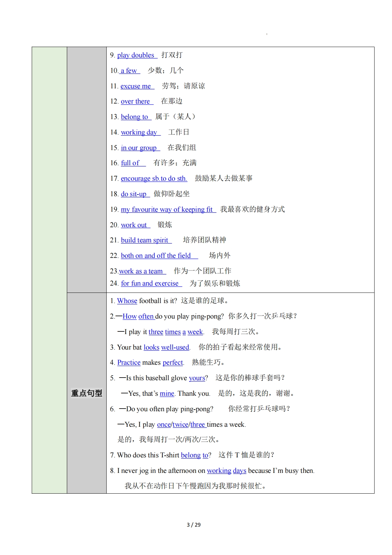Click the underlined phrase "play doubles"
This screenshot has height=555, width=392.
(x=135, y=55)
